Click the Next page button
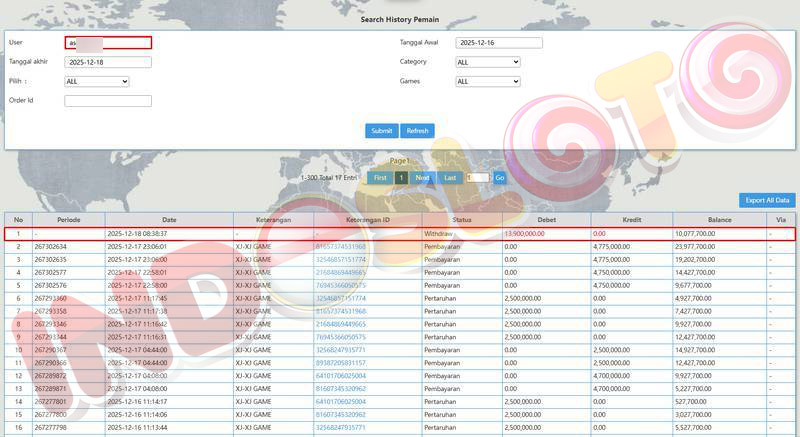Viewport: 800px width, 437px height. click(x=423, y=177)
